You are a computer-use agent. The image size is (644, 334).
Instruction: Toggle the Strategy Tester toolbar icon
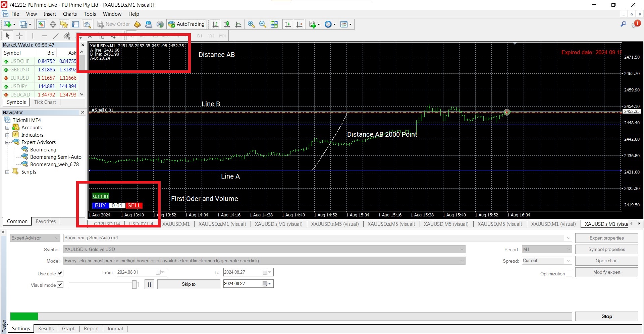click(87, 24)
